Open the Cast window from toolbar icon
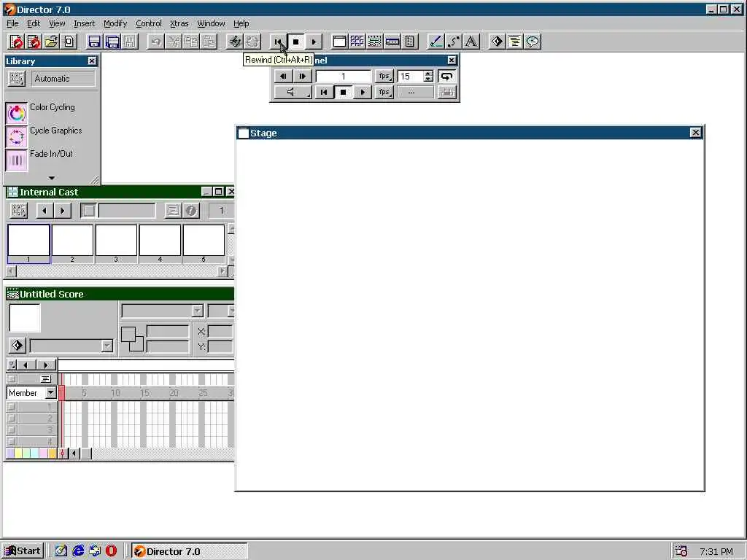Image resolution: width=747 pixels, height=560 pixels. tap(357, 42)
